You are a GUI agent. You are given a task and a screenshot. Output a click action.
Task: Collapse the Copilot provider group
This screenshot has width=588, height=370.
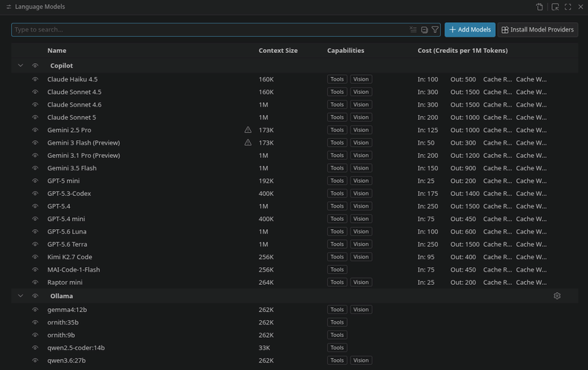pyautogui.click(x=21, y=65)
